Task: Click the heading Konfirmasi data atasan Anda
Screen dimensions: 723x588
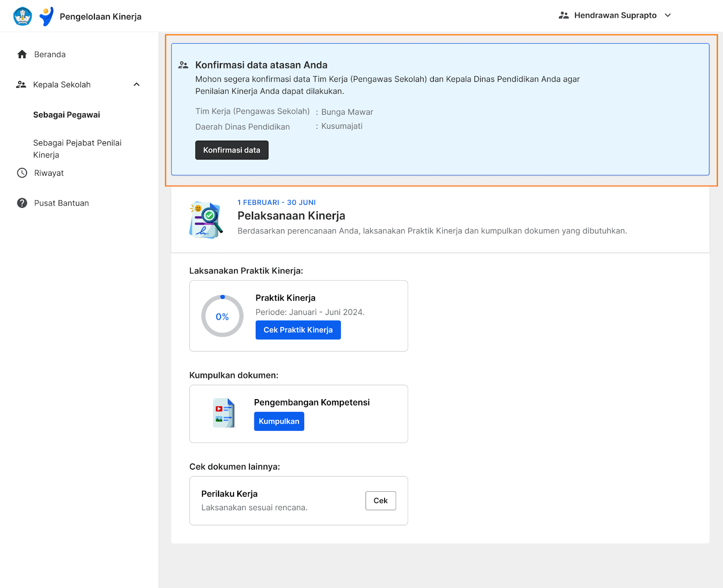Action: click(x=261, y=65)
